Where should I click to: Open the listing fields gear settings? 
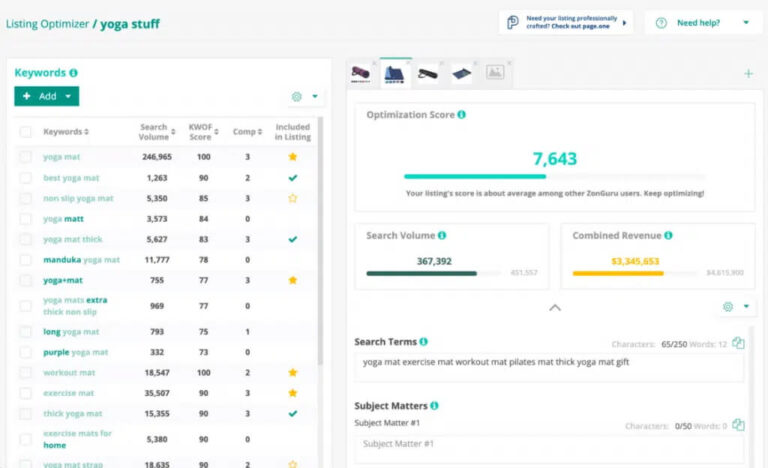(x=728, y=307)
